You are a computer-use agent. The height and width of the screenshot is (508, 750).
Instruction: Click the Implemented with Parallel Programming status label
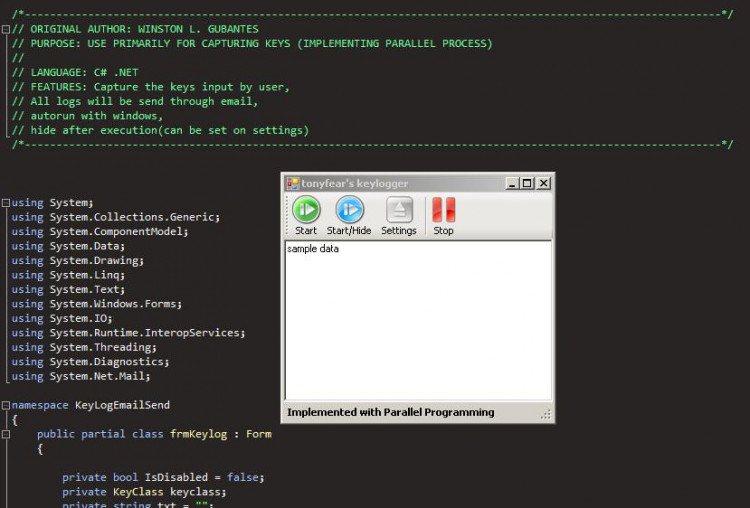tap(391, 412)
